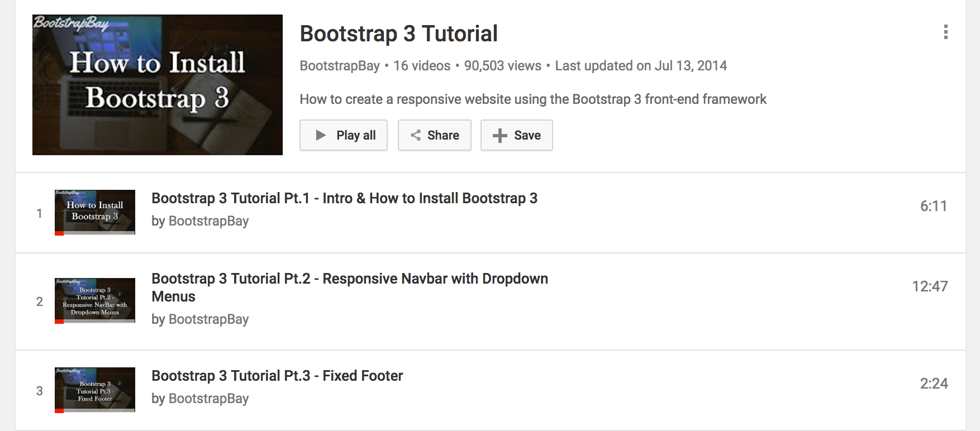Open the BootstrapBay channel link in playlist header
Screen dimensions: 980x431
[340, 66]
